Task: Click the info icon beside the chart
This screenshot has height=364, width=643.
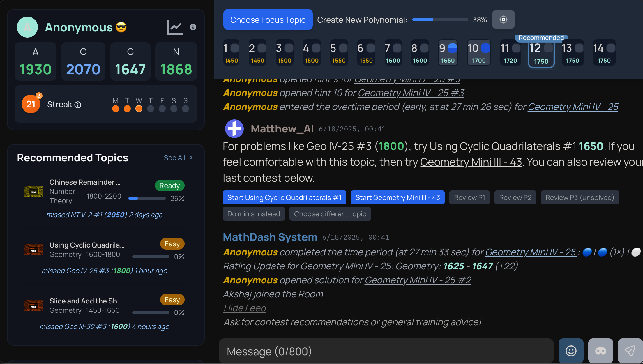Action: (193, 27)
